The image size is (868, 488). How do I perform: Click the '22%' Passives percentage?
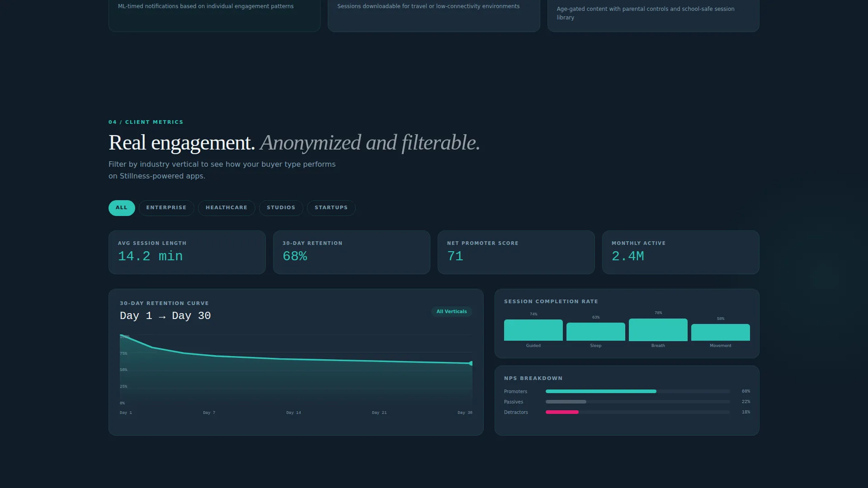(x=745, y=402)
